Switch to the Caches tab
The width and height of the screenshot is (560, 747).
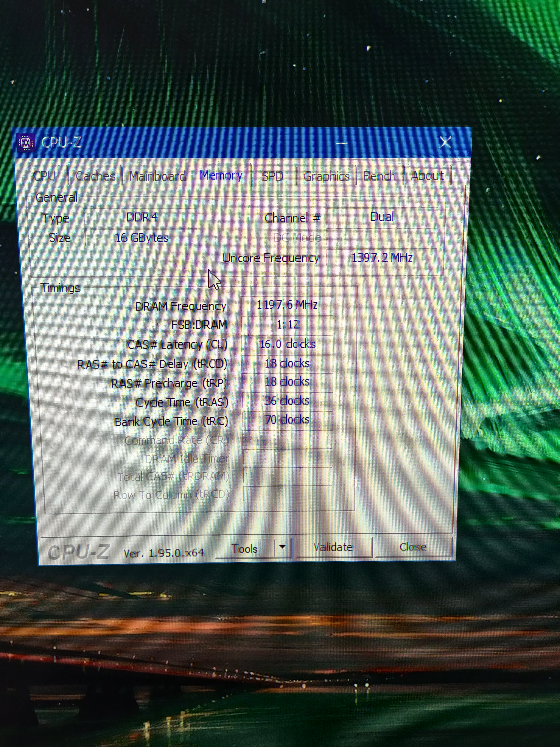click(x=95, y=176)
